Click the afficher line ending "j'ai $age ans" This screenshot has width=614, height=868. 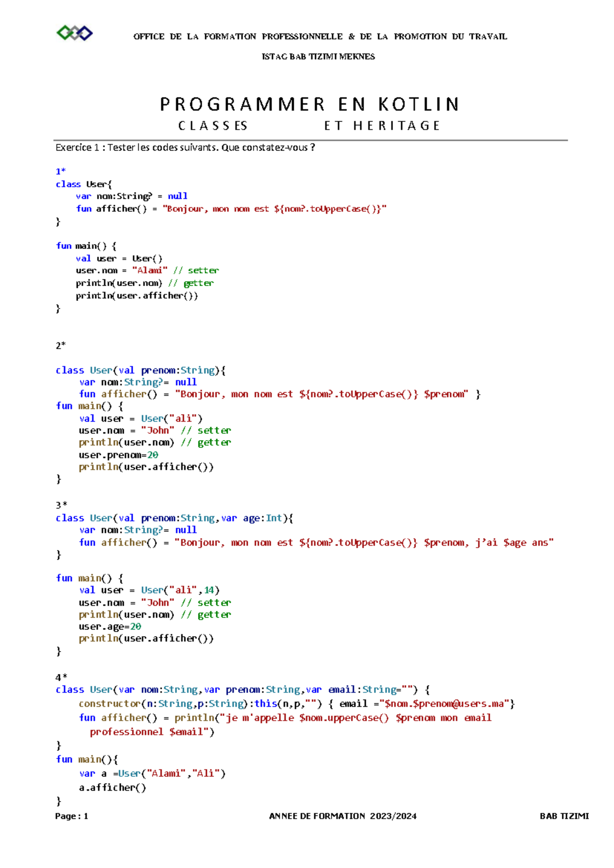click(316, 542)
